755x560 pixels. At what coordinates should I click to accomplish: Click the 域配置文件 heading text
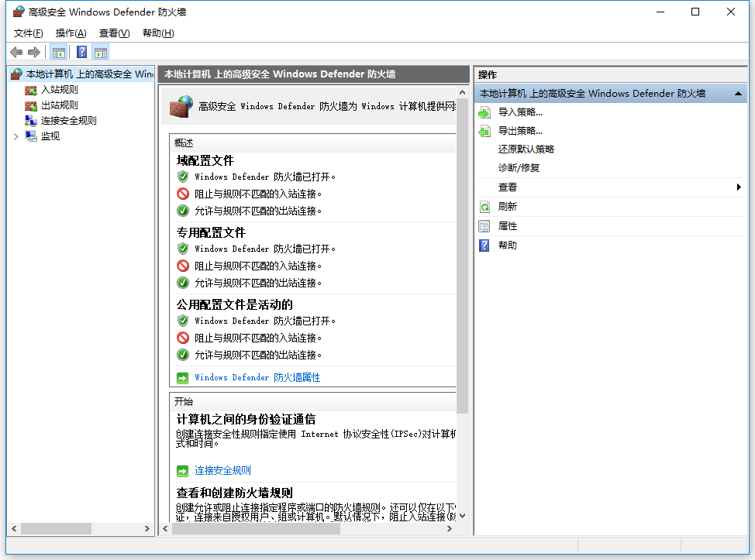tap(205, 160)
